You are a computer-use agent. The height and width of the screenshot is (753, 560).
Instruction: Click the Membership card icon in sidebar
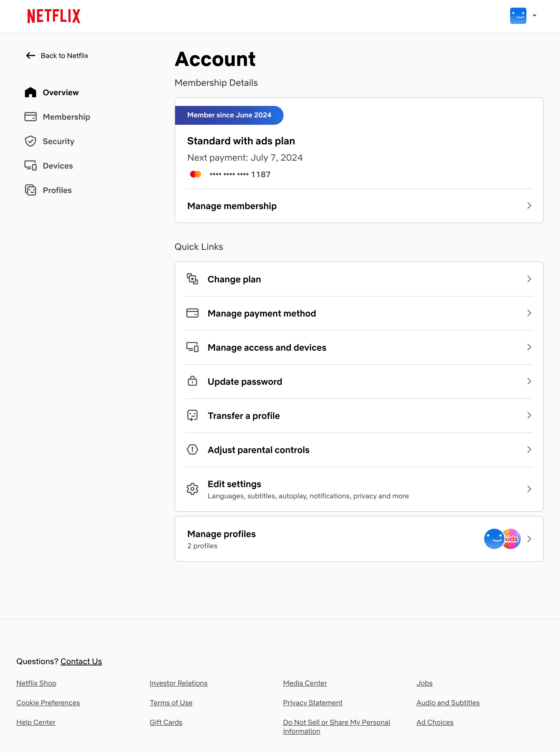point(31,117)
